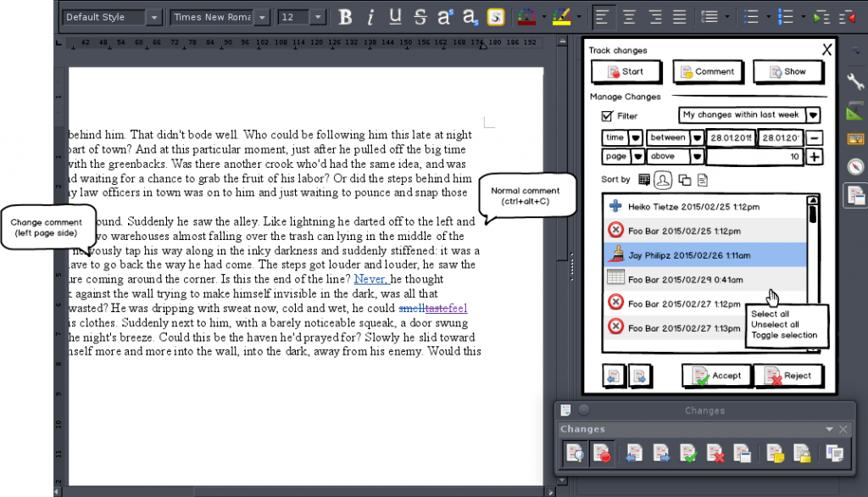Apply strikethrough formatting

[x=419, y=16]
